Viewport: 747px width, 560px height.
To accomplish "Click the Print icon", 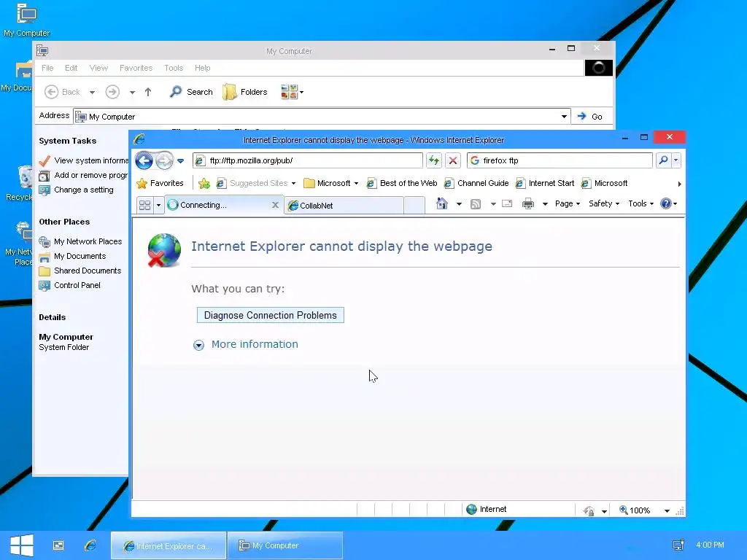I will pos(528,204).
